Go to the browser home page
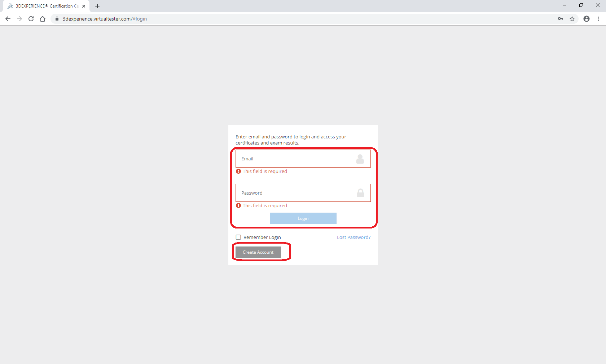Image resolution: width=606 pixels, height=364 pixels. point(43,19)
